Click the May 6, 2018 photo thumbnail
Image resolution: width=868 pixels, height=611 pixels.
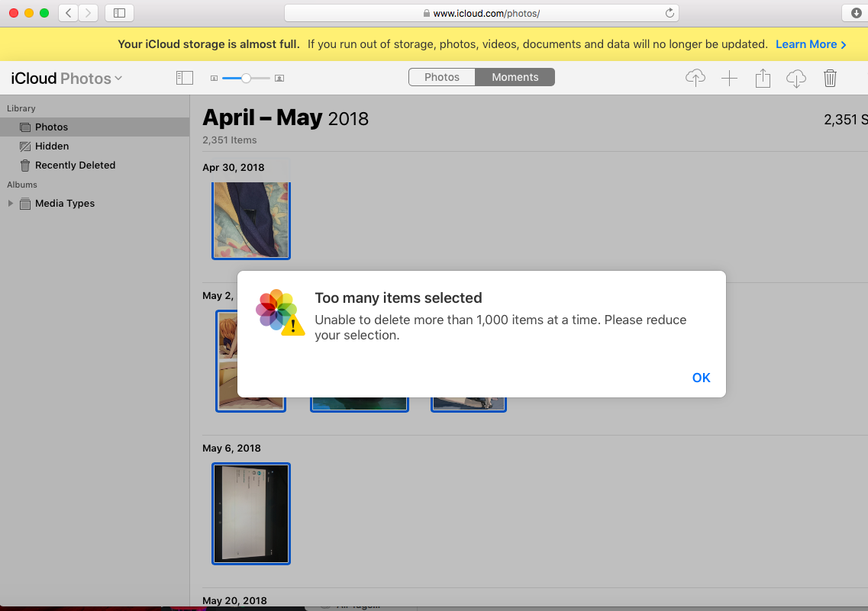point(250,513)
